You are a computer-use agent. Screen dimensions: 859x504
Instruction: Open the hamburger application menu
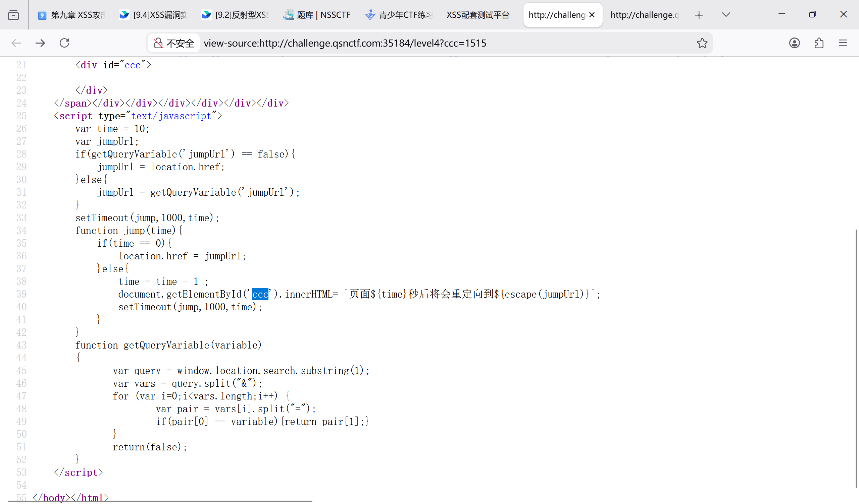843,43
